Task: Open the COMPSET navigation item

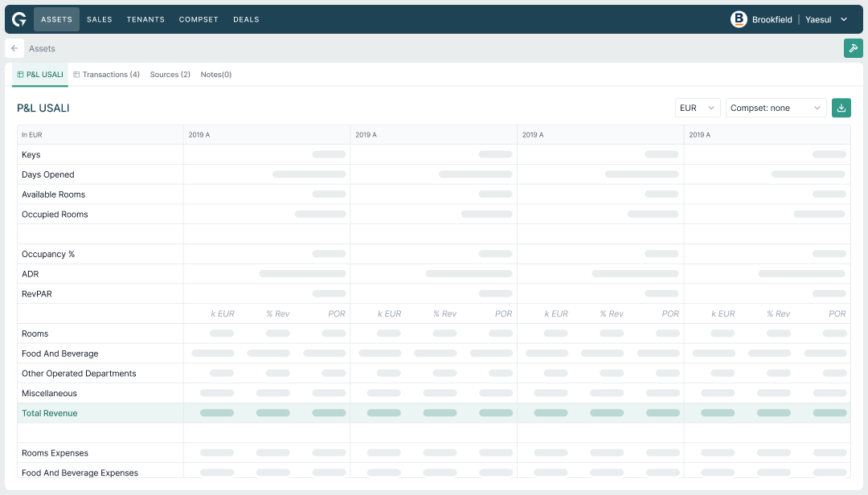Action: tap(199, 19)
